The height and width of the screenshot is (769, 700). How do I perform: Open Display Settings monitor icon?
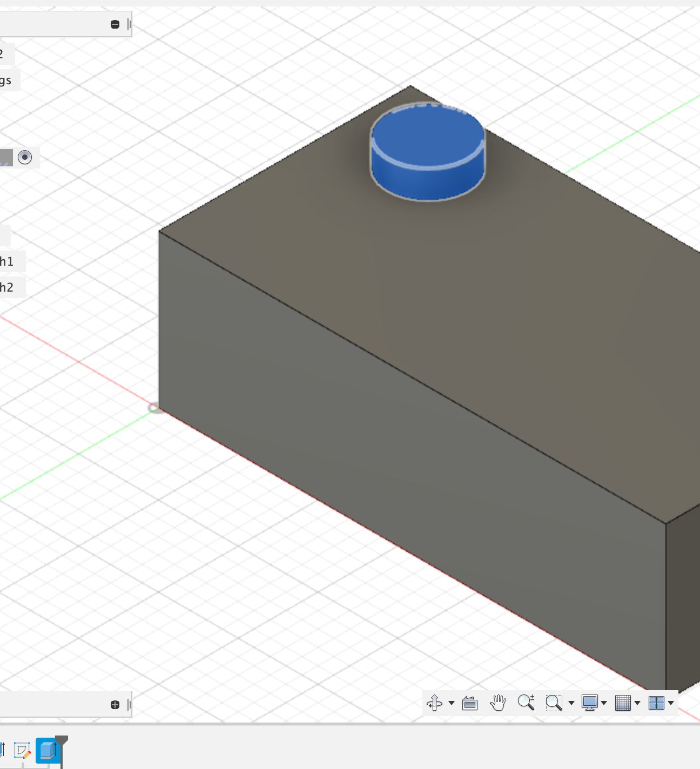589,703
